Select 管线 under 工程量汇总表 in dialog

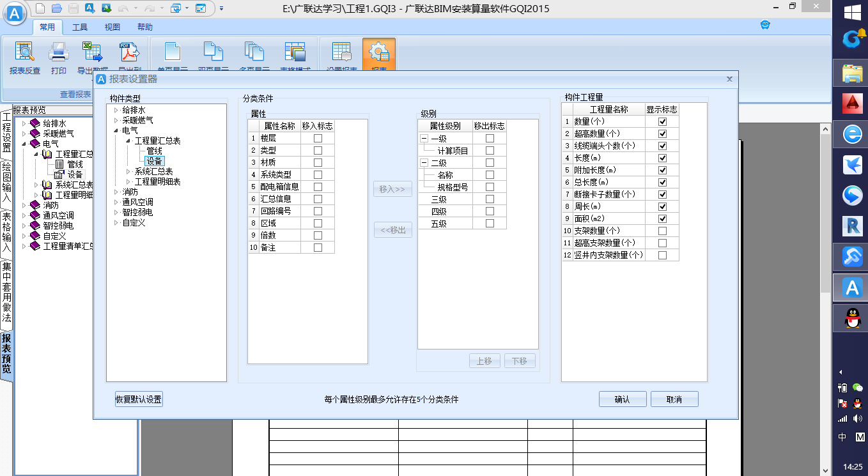coord(154,151)
